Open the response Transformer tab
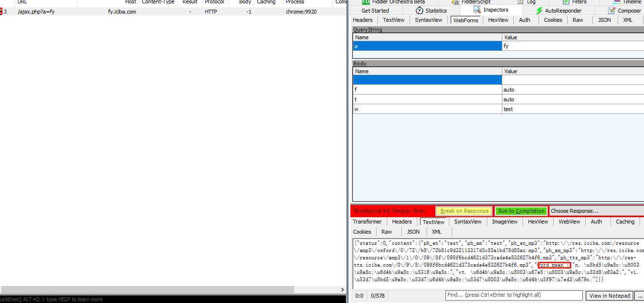This screenshot has height=303, width=644. [367, 222]
